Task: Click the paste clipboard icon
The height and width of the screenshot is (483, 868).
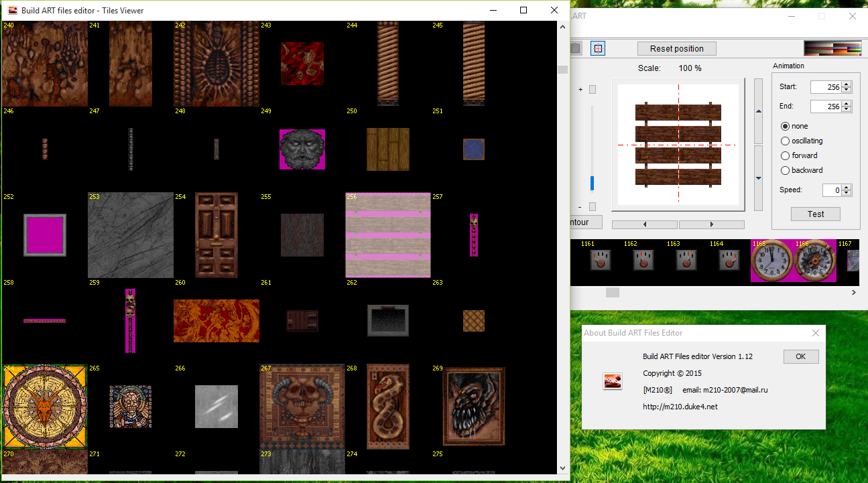Action: (575, 48)
